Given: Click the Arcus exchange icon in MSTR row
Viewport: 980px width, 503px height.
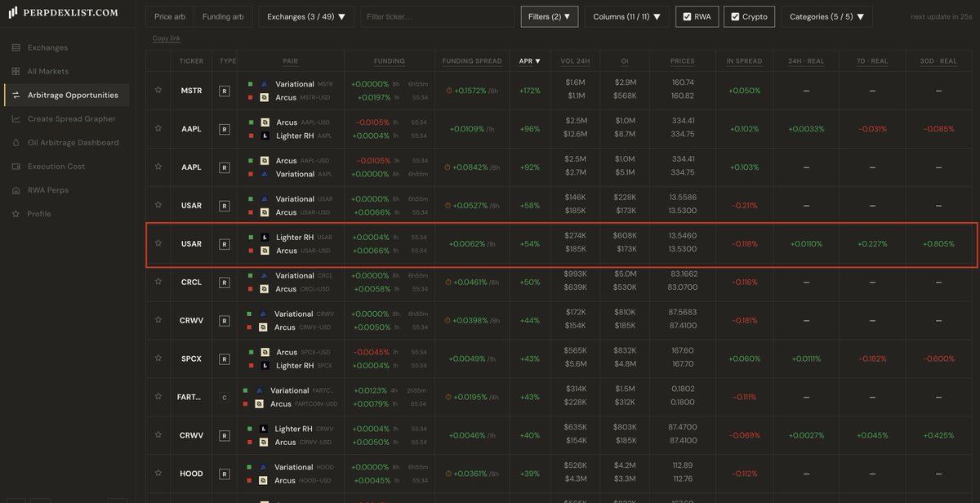Looking at the screenshot, I should [x=264, y=97].
